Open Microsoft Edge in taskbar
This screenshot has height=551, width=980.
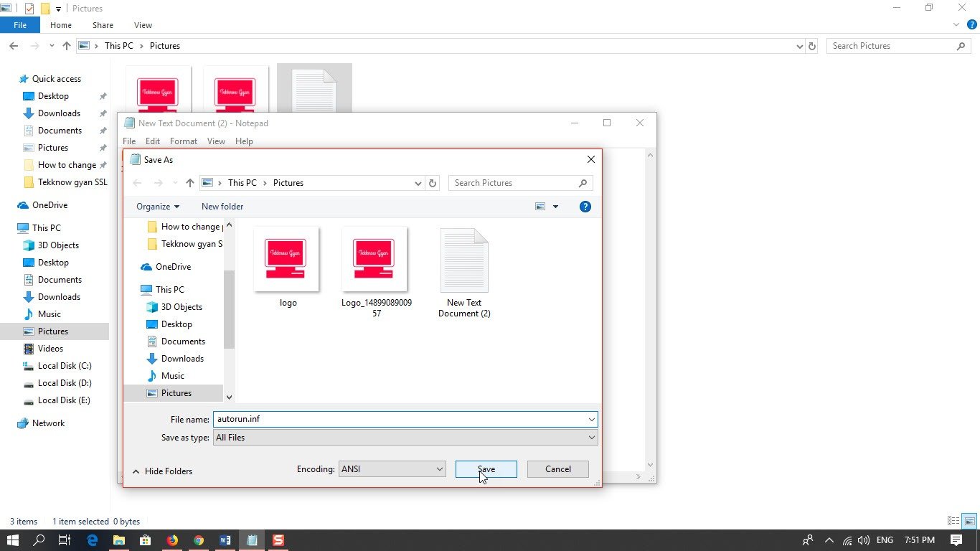(x=93, y=540)
